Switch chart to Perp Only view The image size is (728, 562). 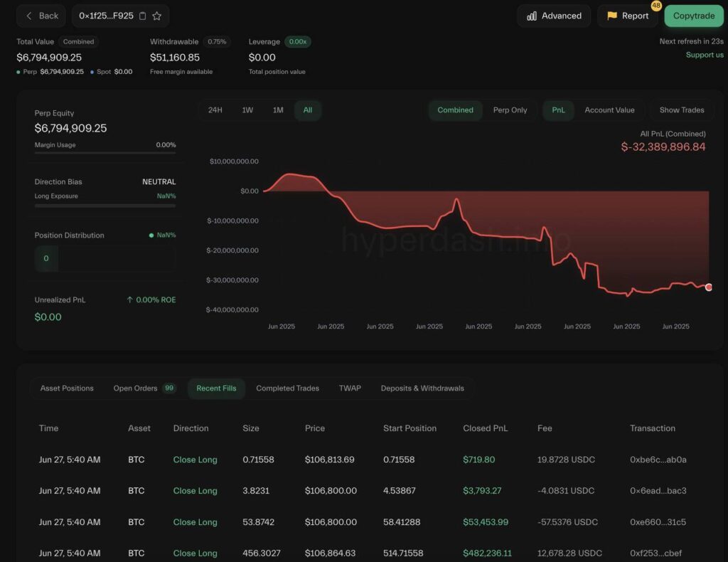point(510,110)
